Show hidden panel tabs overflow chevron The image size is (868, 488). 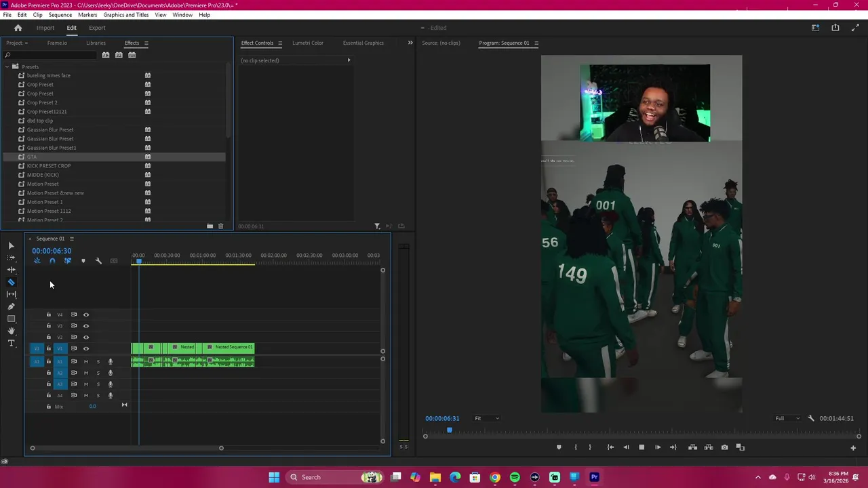point(410,43)
